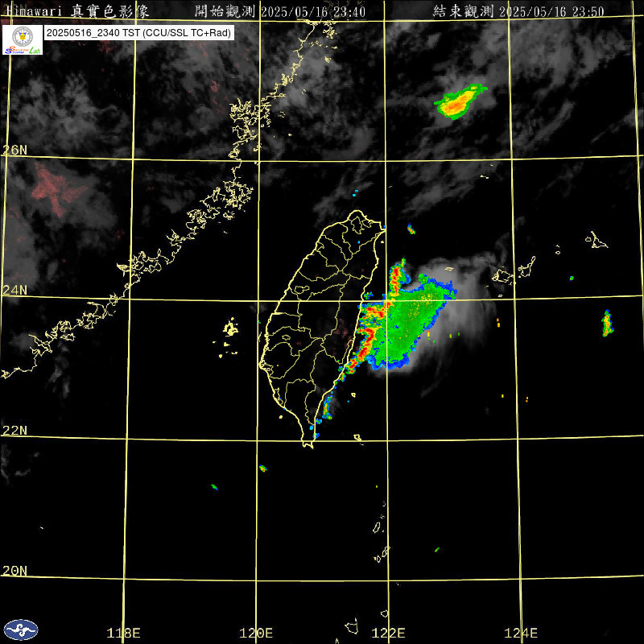Click the Severe Storm Lab logo
Screen dimensions: 644x644
pos(23,39)
